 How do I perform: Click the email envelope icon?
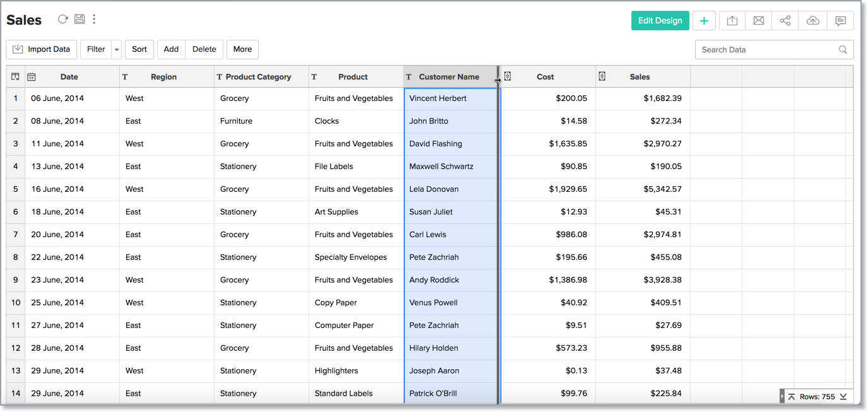point(758,21)
